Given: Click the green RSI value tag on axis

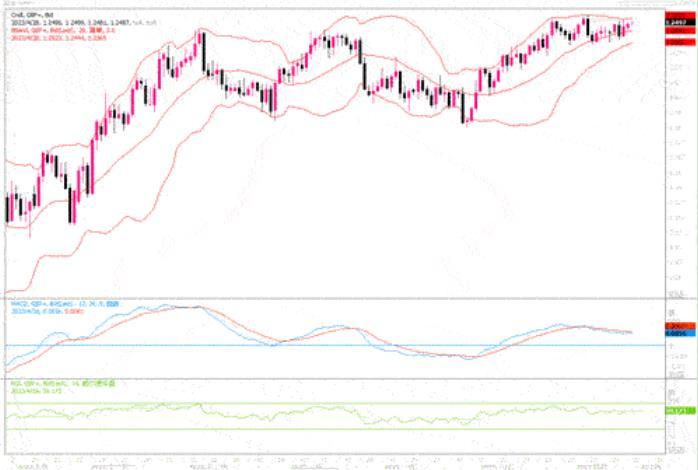Looking at the screenshot, I should click(680, 411).
